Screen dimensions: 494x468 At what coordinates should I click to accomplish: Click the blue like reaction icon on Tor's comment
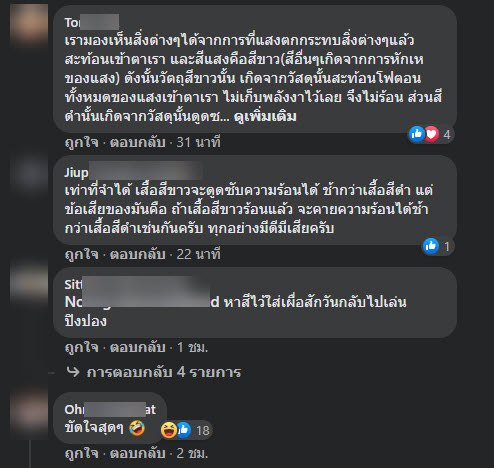pos(417,134)
